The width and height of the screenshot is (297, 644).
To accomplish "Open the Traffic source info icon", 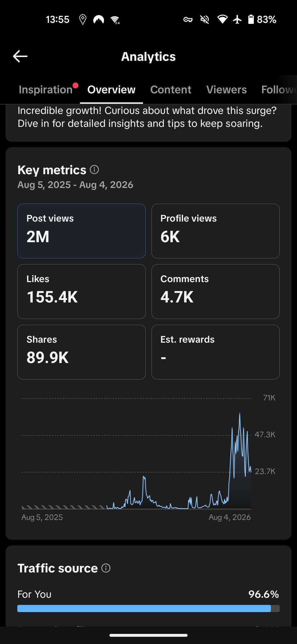I will pyautogui.click(x=106, y=568).
